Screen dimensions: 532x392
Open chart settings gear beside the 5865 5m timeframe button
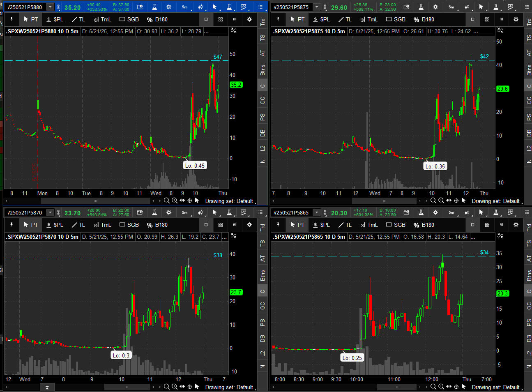point(435,212)
